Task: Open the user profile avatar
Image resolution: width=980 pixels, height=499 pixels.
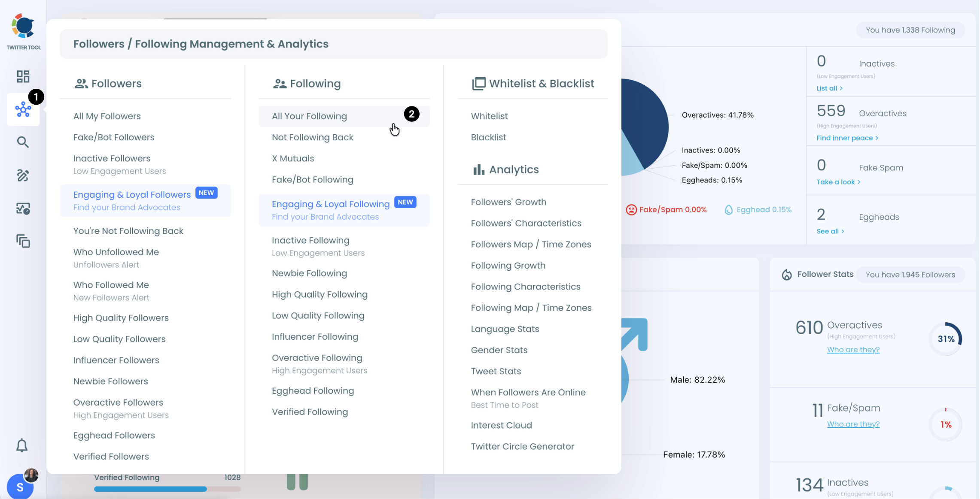Action: (20, 487)
